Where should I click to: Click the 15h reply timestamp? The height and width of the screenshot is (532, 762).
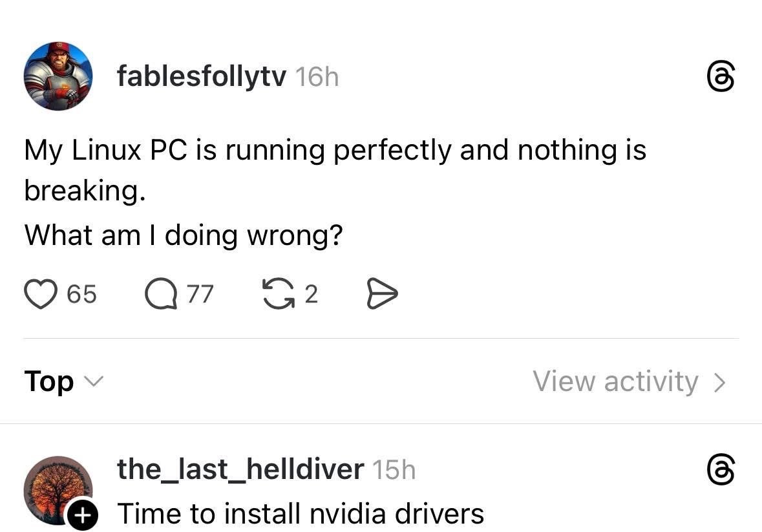394,470
